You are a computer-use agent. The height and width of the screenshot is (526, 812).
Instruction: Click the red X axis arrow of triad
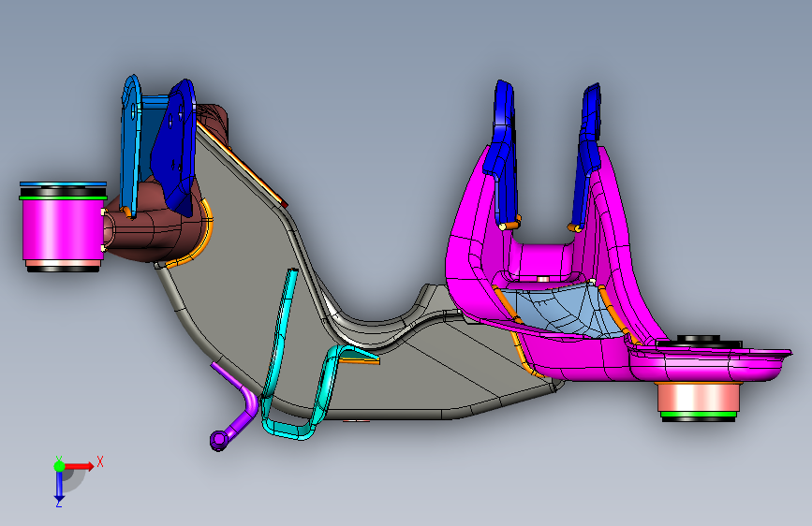coord(79,466)
